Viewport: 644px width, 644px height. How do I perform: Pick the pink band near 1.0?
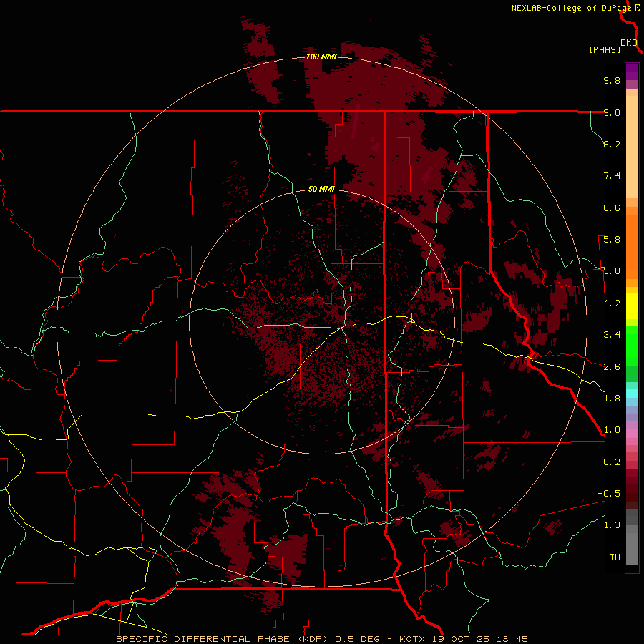(x=632, y=434)
